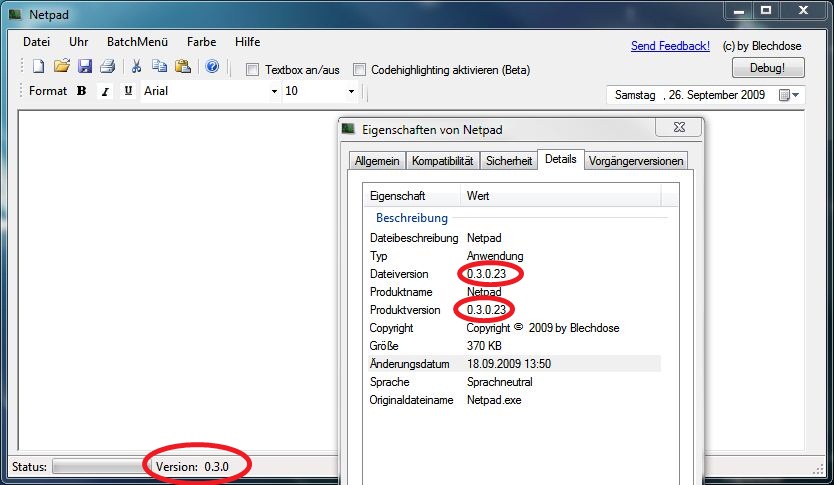Select the Originaldateiname Netpad.exe row
Image resolution: width=834 pixels, height=485 pixels.
(x=515, y=400)
